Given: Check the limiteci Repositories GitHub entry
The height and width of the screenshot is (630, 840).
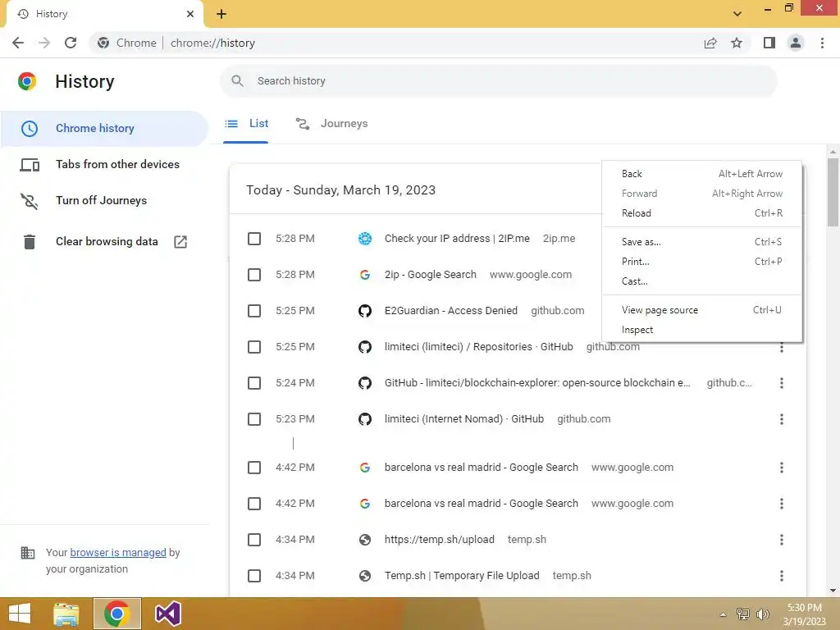Looking at the screenshot, I should 254,347.
